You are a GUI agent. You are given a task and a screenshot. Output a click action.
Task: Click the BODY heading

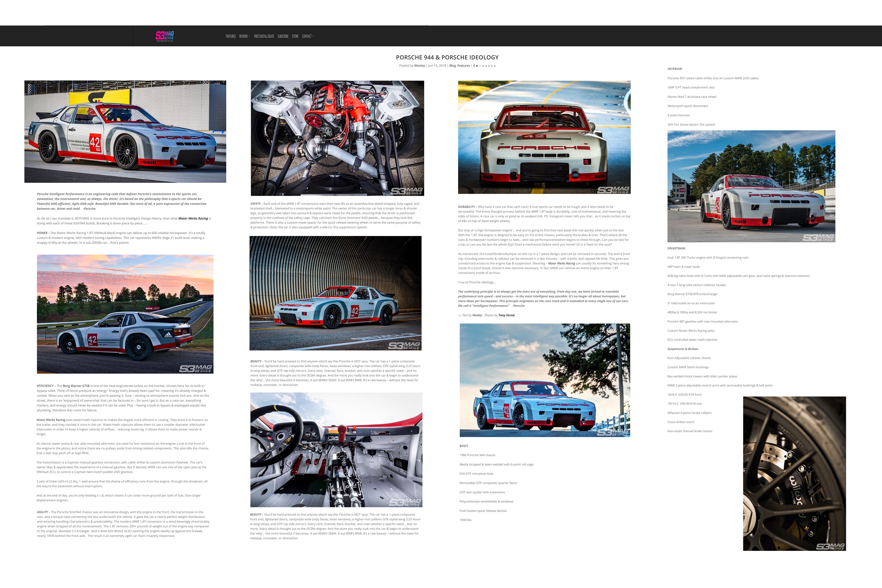464,446
